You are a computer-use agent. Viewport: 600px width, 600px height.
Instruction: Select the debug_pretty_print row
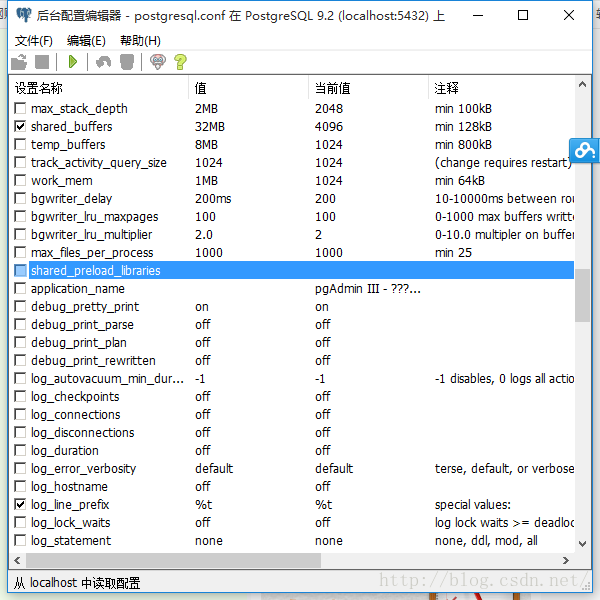(85, 307)
